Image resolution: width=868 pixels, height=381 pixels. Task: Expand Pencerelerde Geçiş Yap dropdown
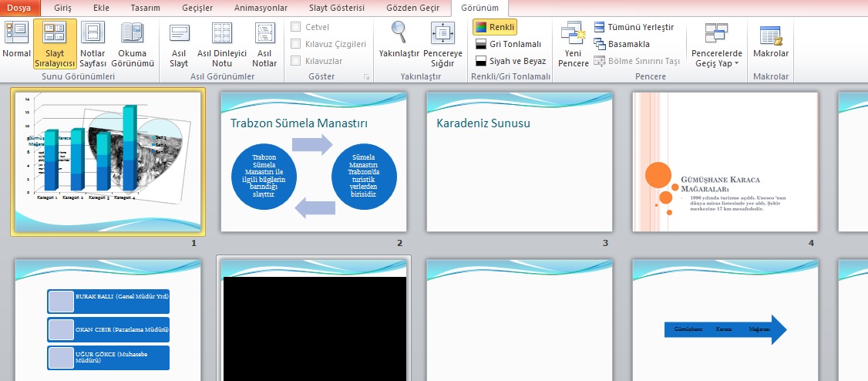[716, 45]
